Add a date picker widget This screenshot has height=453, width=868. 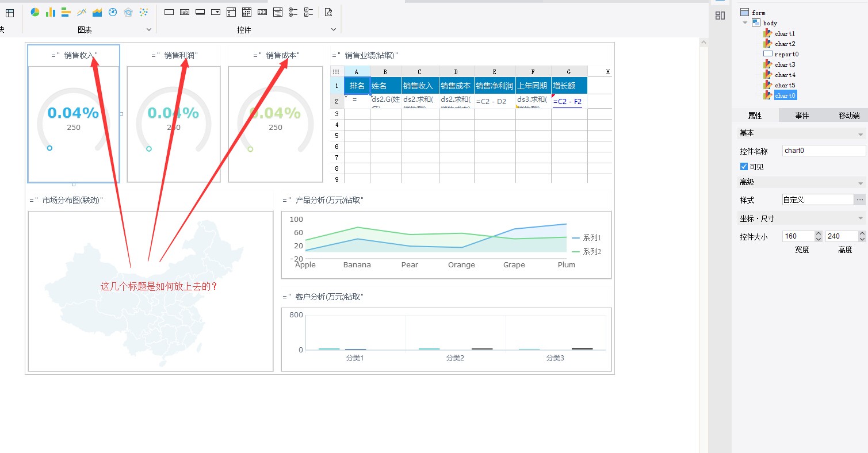click(x=247, y=12)
